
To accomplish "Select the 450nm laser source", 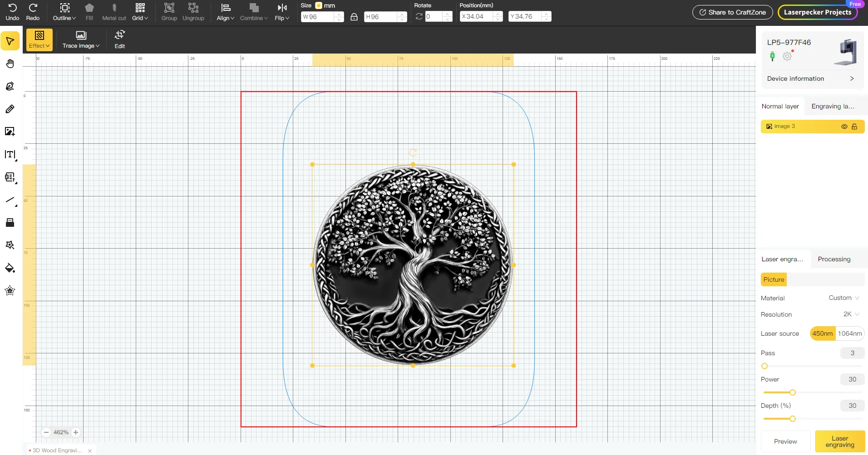I will 823,333.
